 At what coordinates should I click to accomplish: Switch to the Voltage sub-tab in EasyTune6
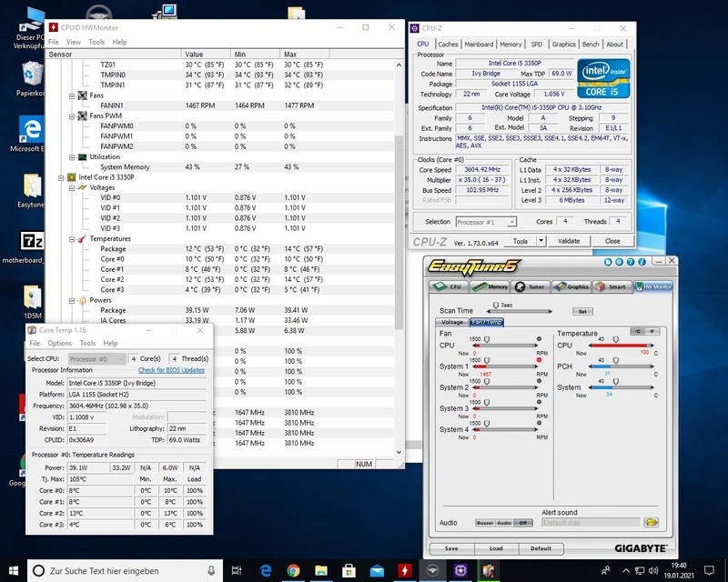click(x=451, y=322)
